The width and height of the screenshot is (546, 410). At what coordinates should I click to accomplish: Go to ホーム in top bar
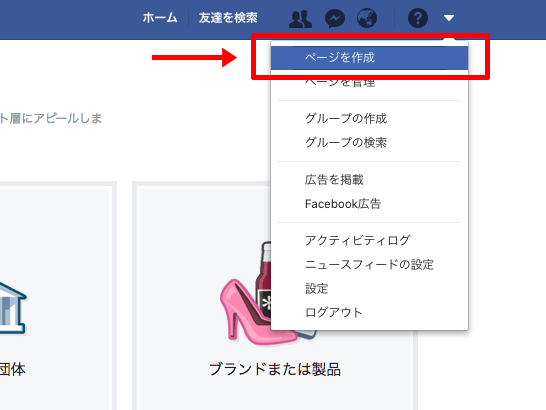point(160,18)
